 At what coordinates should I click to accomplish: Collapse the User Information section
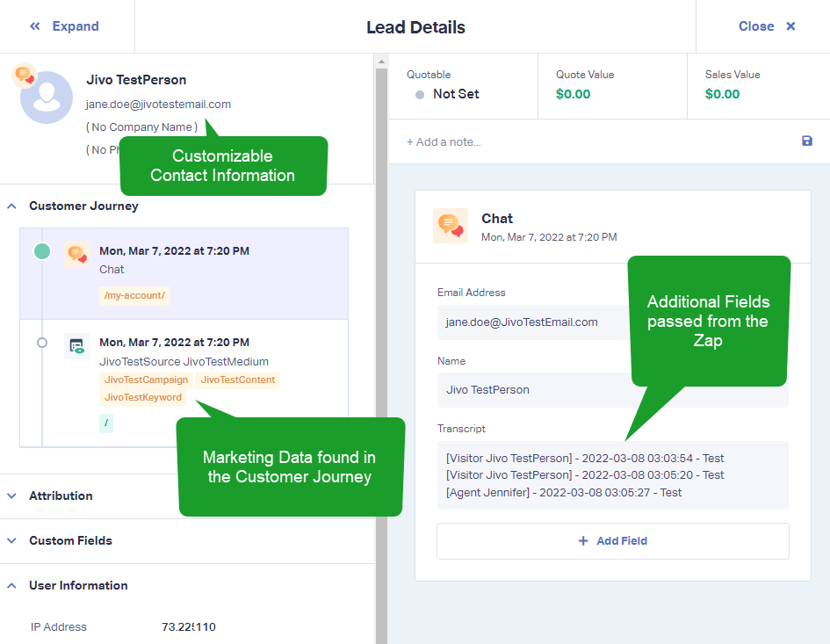click(11, 586)
